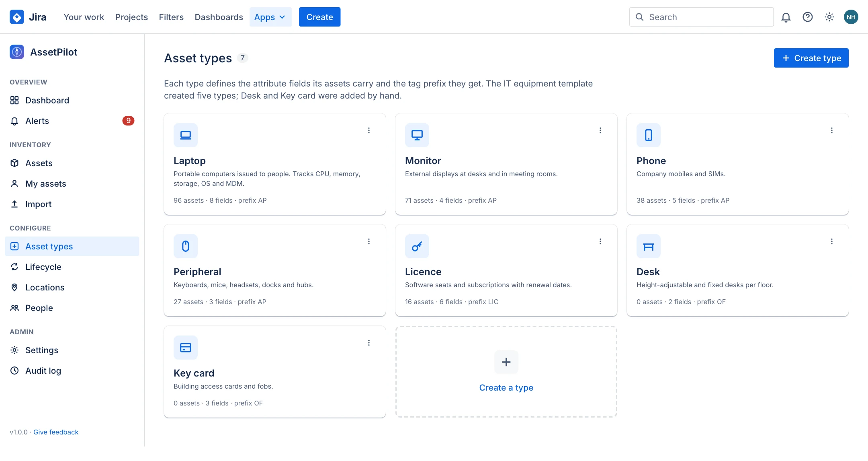Screen dimensions: 868x461
Task: Open Dashboards menu
Action: click(219, 17)
